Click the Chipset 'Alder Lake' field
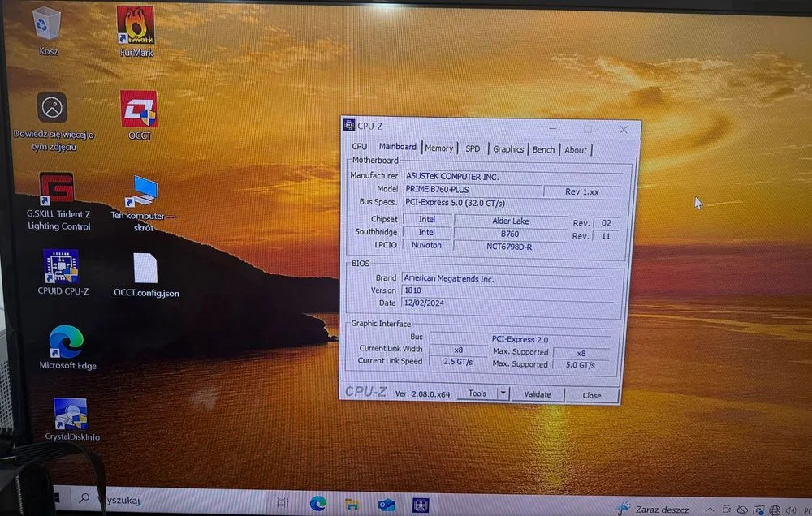812x516 pixels. (511, 221)
